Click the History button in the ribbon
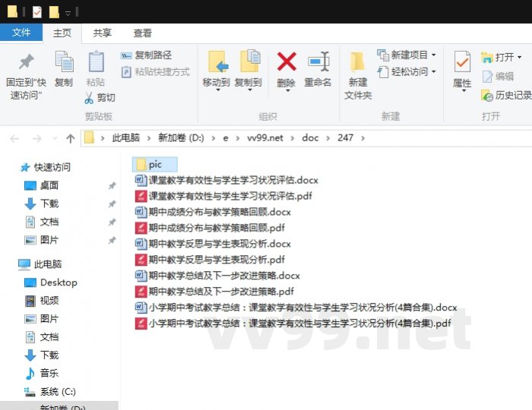Screen dimensions: 532x410 tap(506, 96)
